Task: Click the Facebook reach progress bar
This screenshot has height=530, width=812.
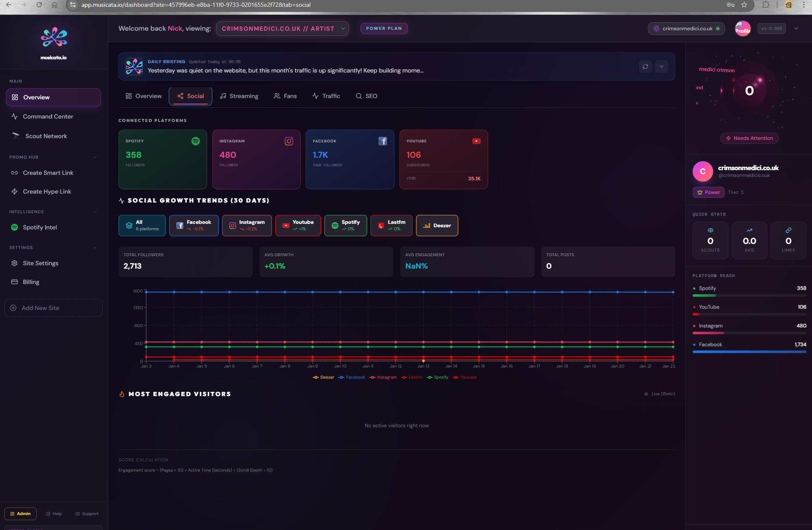Action: point(749,352)
